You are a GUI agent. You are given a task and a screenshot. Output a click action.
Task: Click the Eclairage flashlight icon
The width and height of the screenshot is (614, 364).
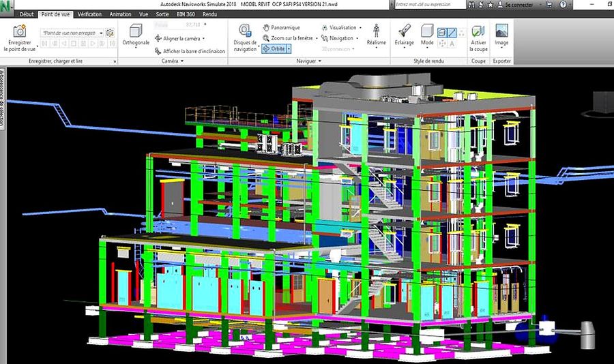click(404, 31)
